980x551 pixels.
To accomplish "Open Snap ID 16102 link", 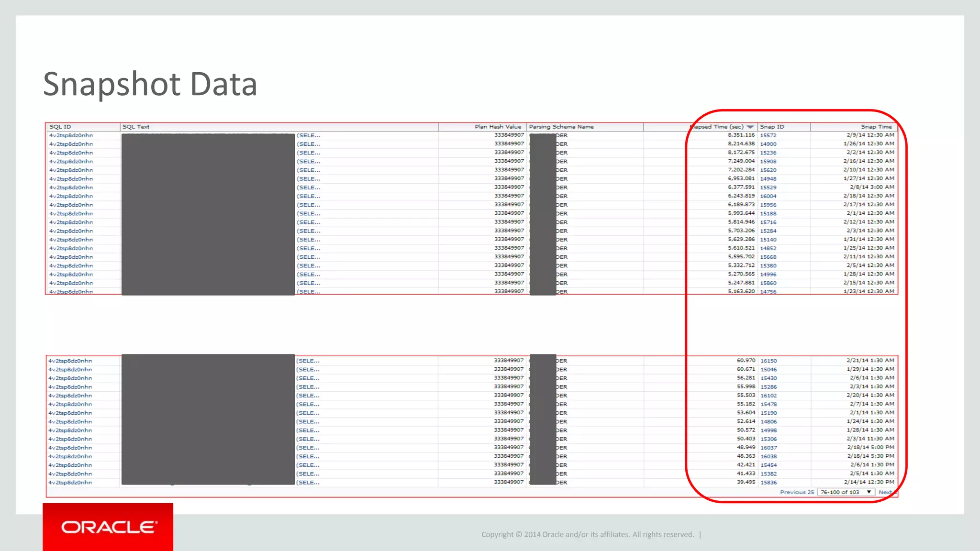I will click(x=768, y=396).
